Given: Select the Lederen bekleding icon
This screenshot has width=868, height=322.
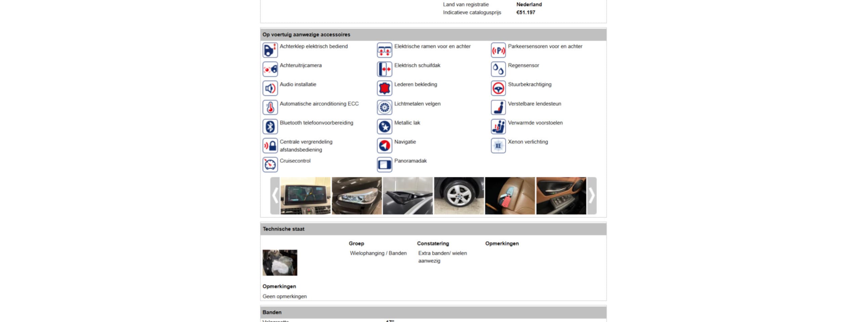Looking at the screenshot, I should point(384,88).
